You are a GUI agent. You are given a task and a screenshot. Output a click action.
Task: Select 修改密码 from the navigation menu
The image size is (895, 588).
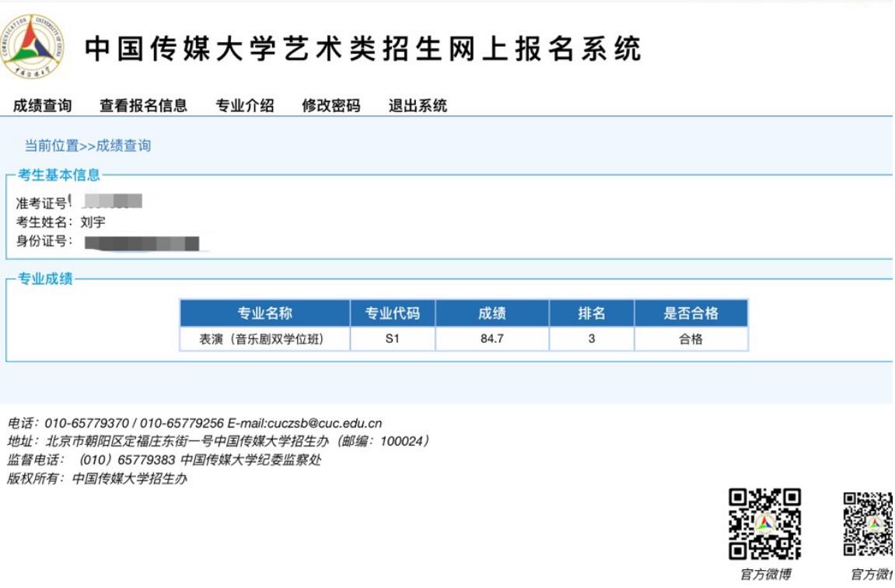click(x=330, y=107)
